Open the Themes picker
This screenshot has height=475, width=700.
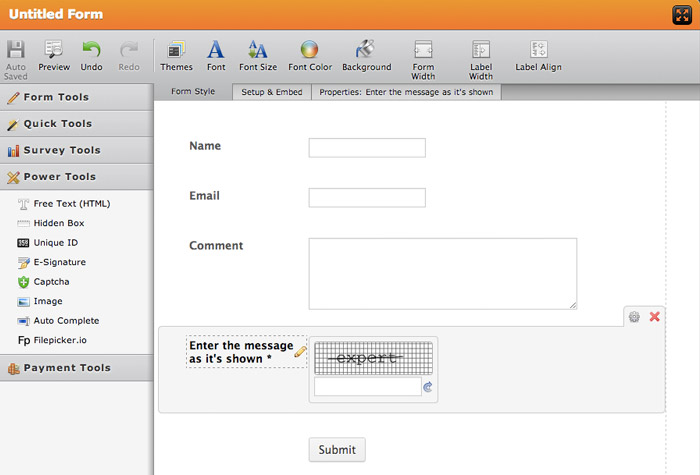pyautogui.click(x=176, y=55)
